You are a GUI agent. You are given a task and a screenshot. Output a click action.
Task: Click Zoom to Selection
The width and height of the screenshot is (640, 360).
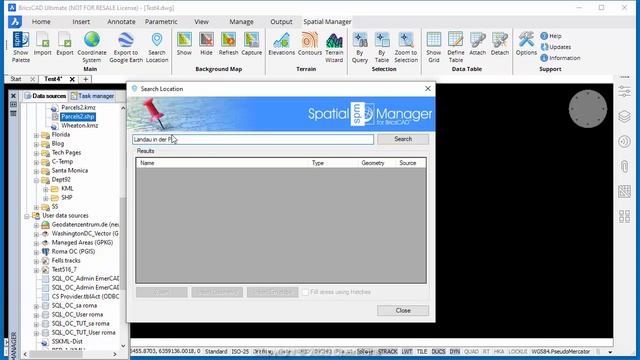pos(406,47)
